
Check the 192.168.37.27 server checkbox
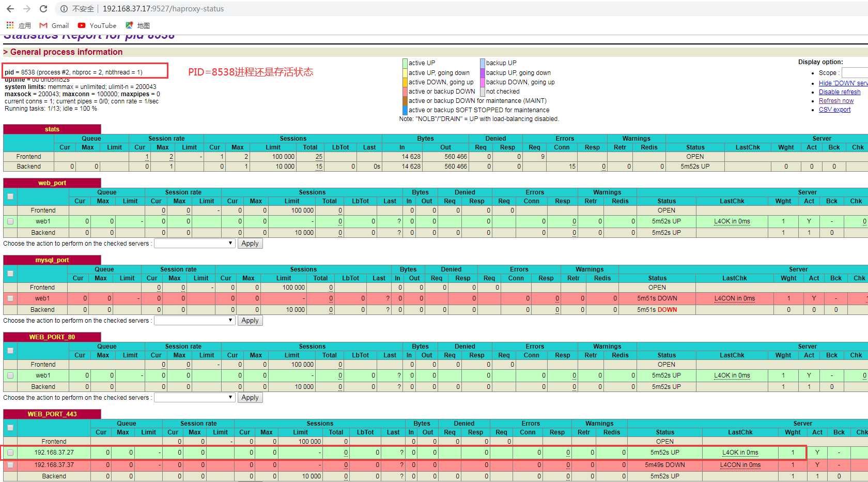tap(10, 453)
